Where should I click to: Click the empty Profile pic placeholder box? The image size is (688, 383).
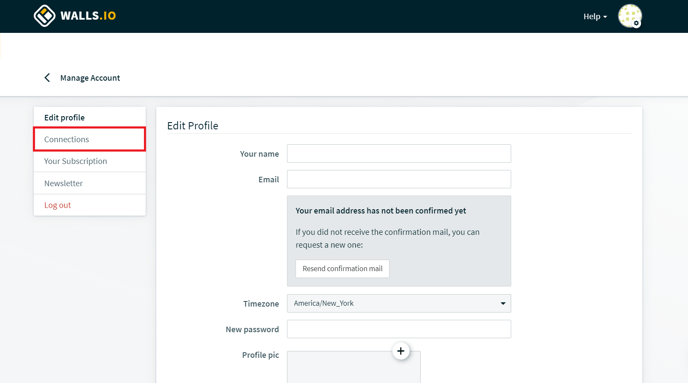(354, 367)
